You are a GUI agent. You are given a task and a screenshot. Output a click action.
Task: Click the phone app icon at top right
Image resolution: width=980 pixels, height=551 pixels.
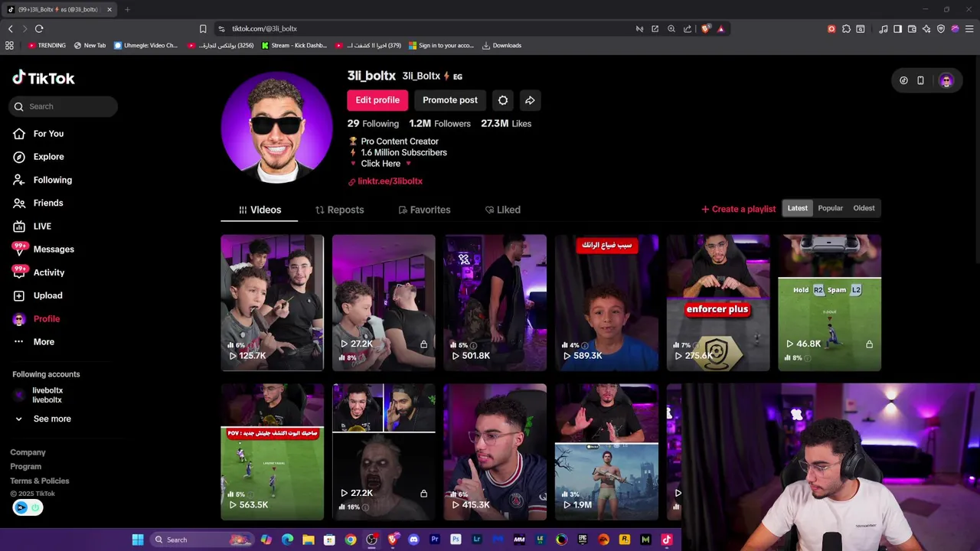pos(920,80)
